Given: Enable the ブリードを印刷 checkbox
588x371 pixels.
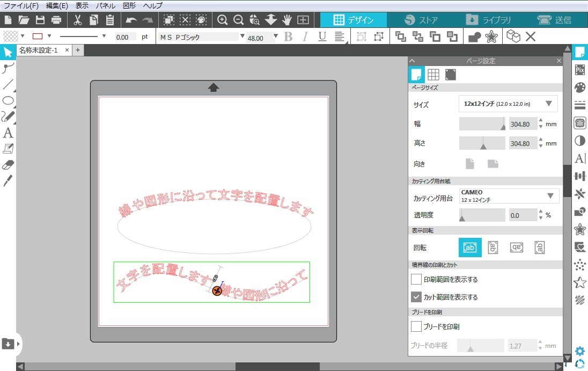Looking at the screenshot, I should click(x=416, y=326).
